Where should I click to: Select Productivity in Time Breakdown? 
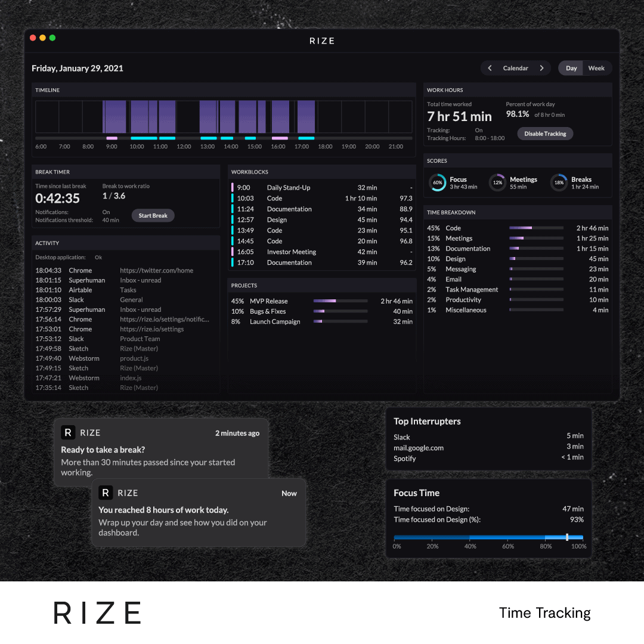tap(518, 300)
